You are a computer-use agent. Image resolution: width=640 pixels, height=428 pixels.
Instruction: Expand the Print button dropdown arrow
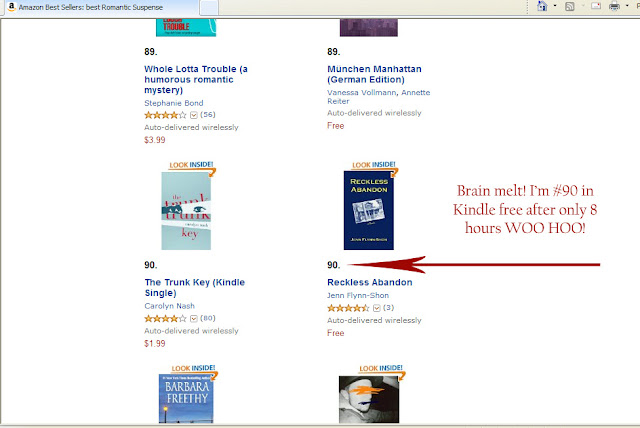tap(627, 6)
